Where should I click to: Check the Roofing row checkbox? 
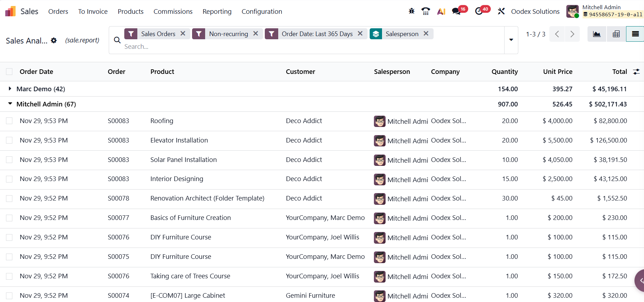[x=9, y=121]
